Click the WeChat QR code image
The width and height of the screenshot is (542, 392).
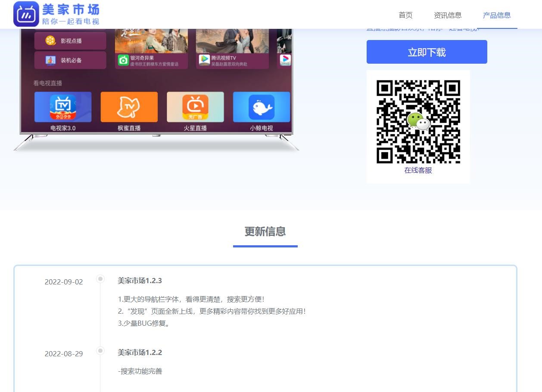click(x=418, y=121)
